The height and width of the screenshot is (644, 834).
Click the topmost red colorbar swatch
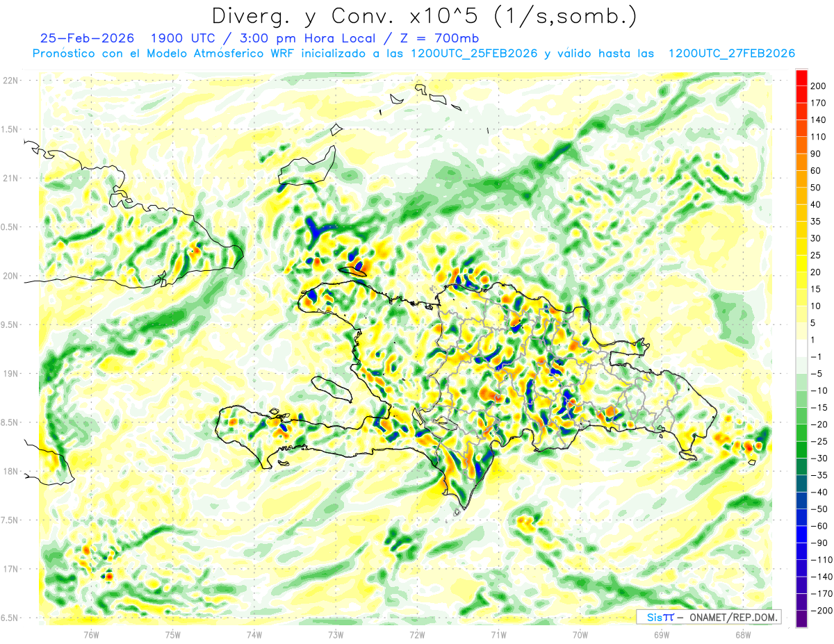(801, 77)
